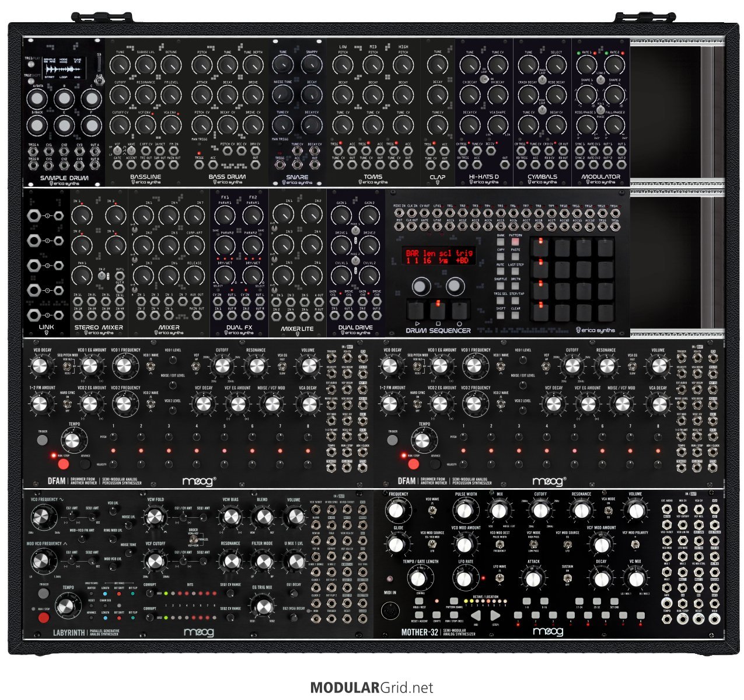This screenshot has width=744, height=700.
Task: Flip the VCF MOD POLARITY switch on Mother-32
Action: click(634, 544)
